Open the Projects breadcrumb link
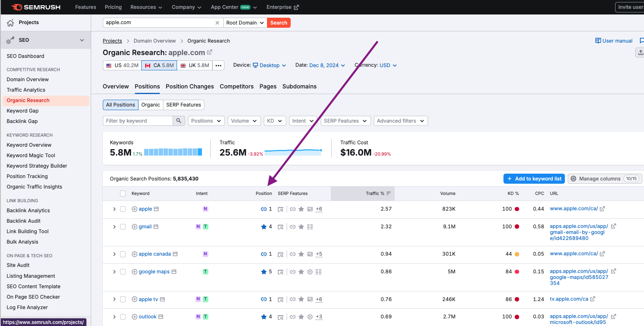The width and height of the screenshot is (644, 326). pyautogui.click(x=112, y=41)
